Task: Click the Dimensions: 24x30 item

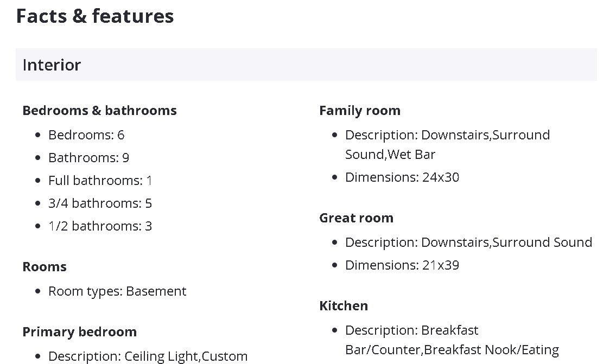Action: [402, 177]
